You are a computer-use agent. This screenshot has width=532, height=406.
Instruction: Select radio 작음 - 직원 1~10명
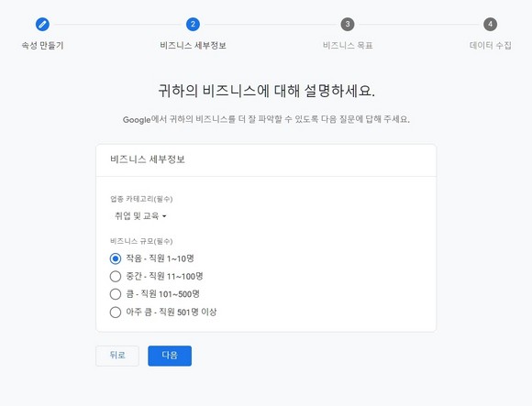[116, 258]
